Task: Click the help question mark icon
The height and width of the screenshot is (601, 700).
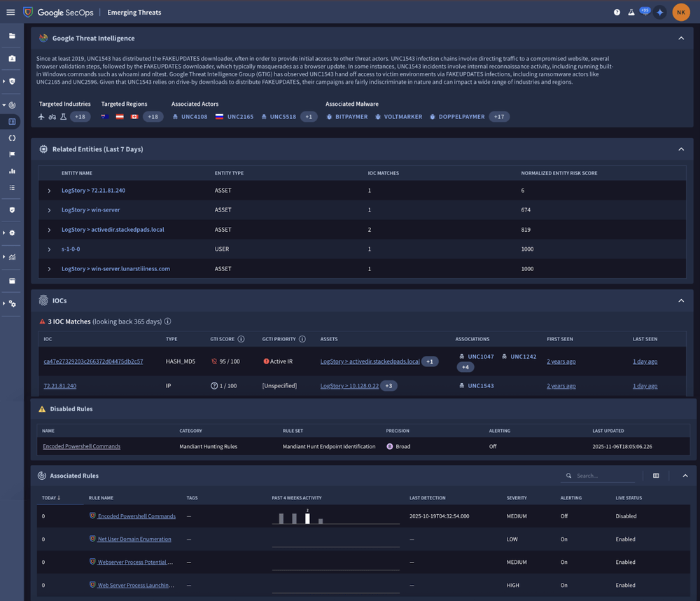Action: click(617, 13)
